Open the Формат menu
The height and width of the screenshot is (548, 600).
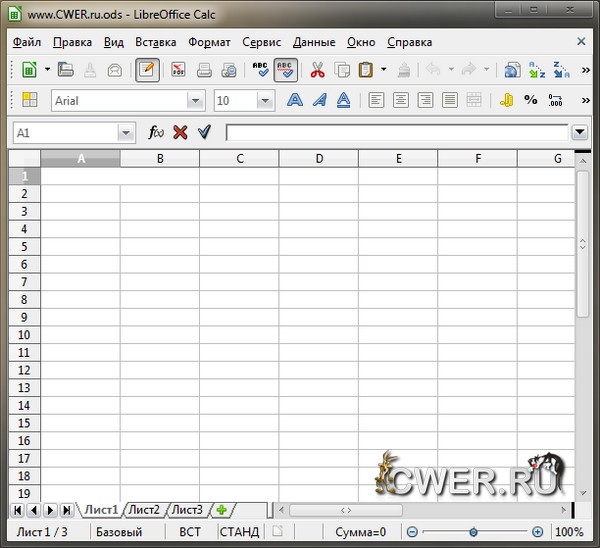pos(209,42)
